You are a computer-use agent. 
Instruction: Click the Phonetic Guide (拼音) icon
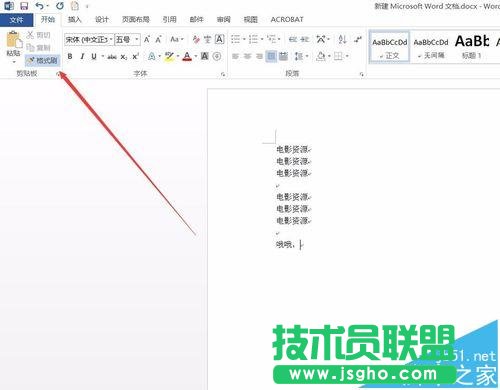[207, 40]
